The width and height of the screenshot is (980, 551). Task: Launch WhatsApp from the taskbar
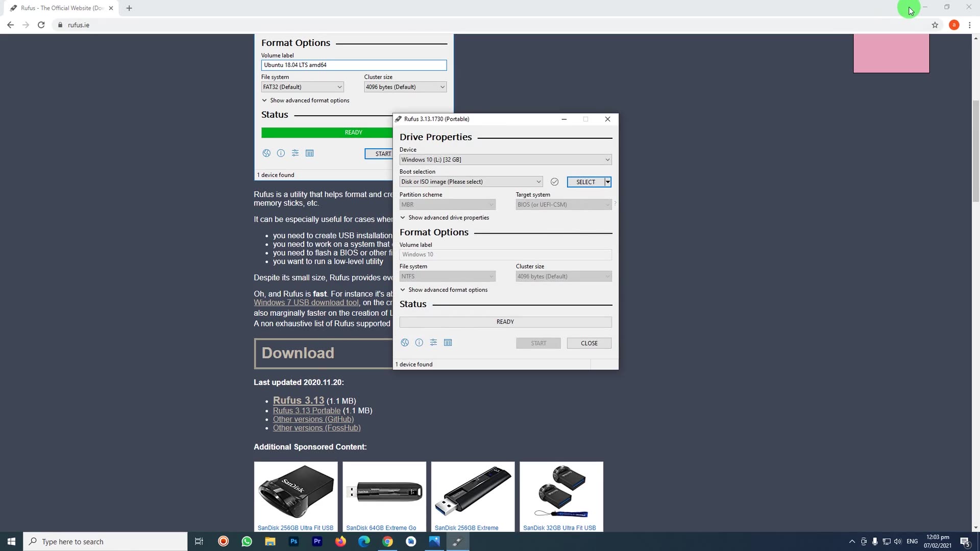point(247,541)
